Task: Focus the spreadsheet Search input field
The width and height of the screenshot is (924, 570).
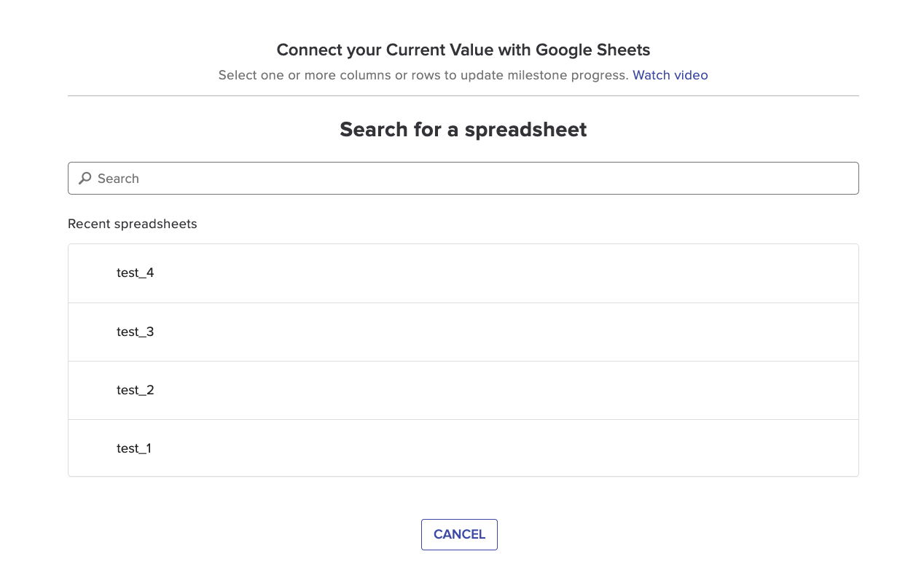Action: pos(463,178)
